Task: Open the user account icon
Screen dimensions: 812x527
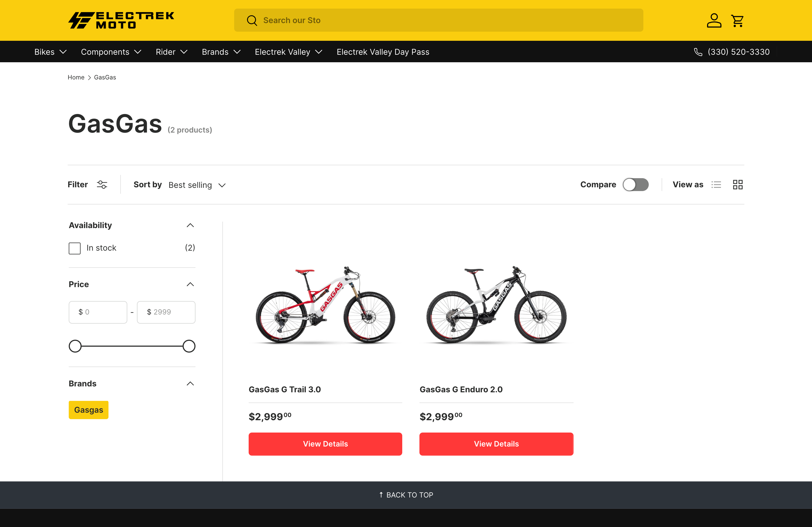Action: 714,20
